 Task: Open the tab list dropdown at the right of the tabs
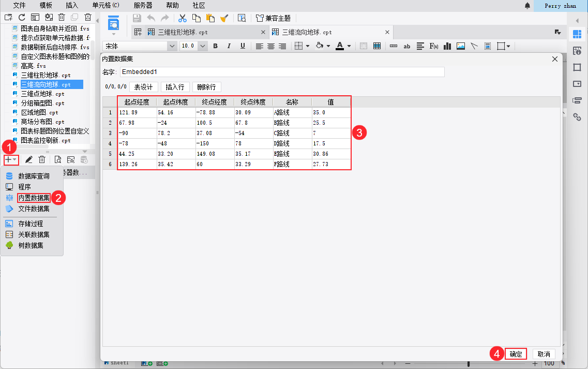pos(557,32)
